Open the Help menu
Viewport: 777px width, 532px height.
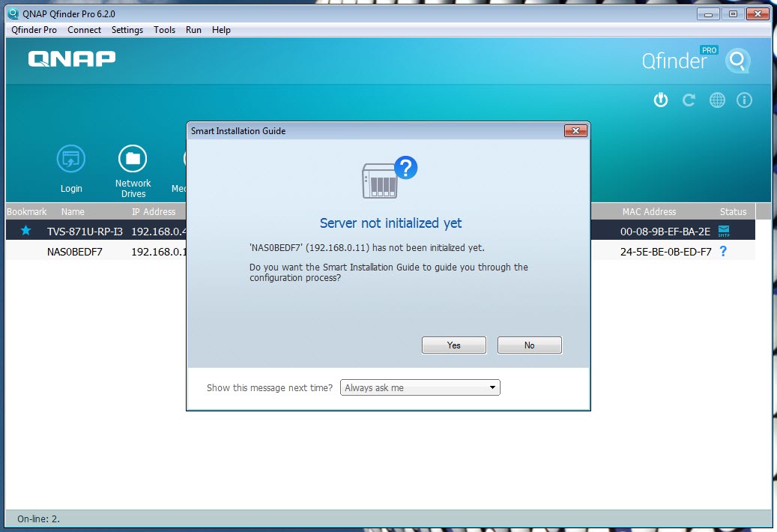pos(221,30)
